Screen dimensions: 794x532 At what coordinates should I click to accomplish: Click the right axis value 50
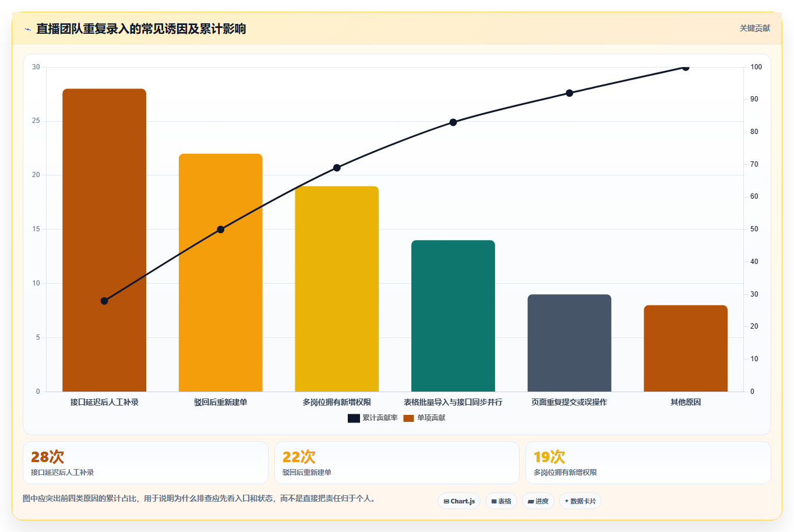(x=754, y=229)
